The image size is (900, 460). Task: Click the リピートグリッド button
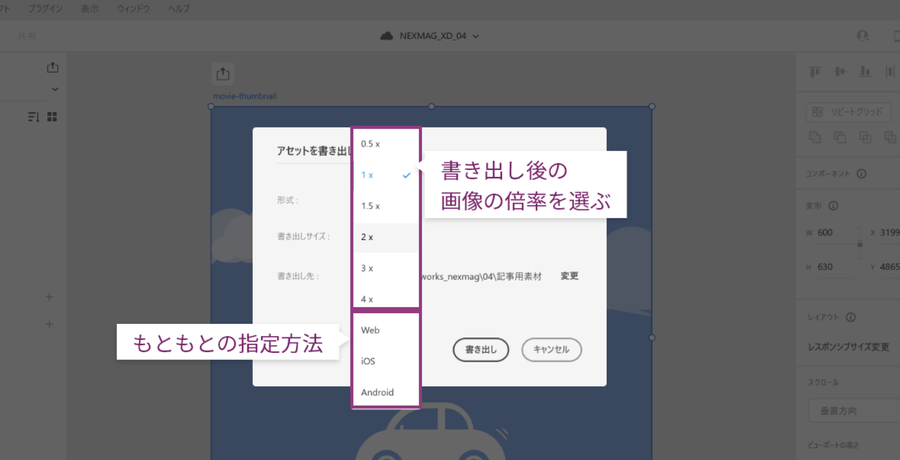click(848, 112)
